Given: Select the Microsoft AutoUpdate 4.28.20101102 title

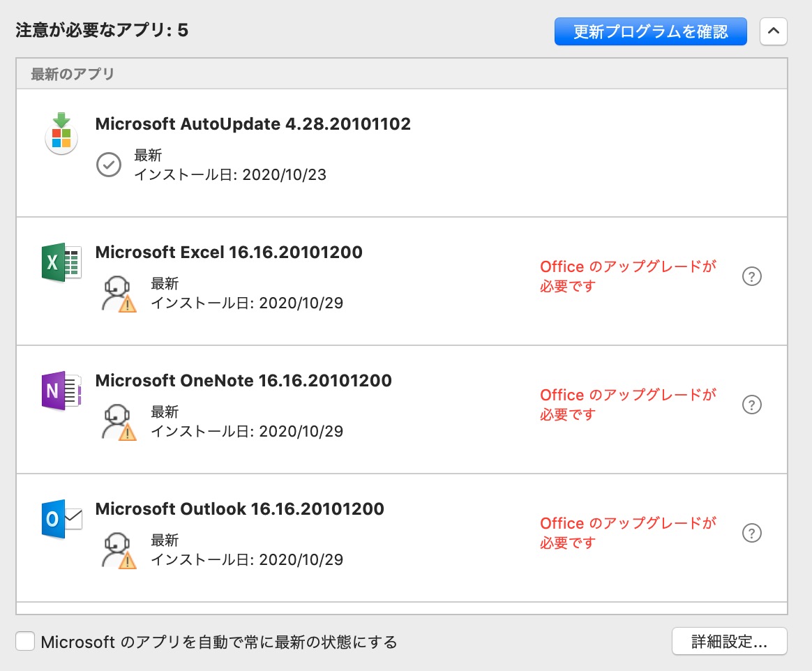Looking at the screenshot, I should click(x=253, y=123).
